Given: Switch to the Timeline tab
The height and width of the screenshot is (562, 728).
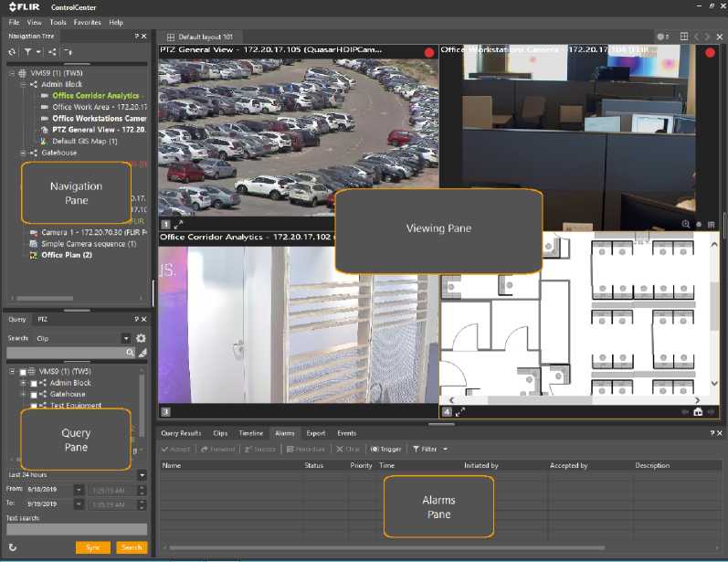Looking at the screenshot, I should point(251,433).
